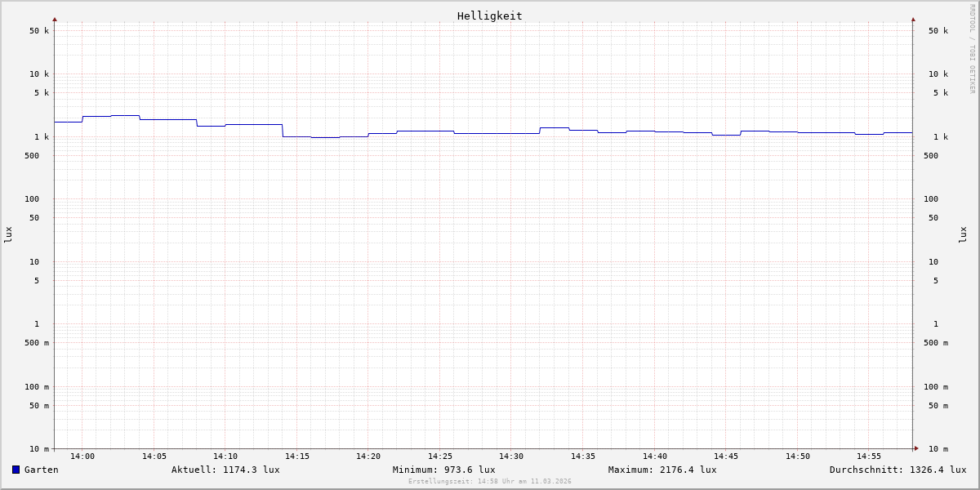Click the red arrow atop the left axis
Image resolution: width=980 pixels, height=490 pixels.
point(55,19)
